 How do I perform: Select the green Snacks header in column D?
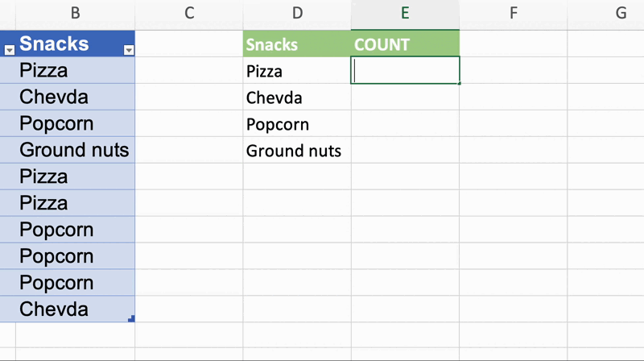297,44
